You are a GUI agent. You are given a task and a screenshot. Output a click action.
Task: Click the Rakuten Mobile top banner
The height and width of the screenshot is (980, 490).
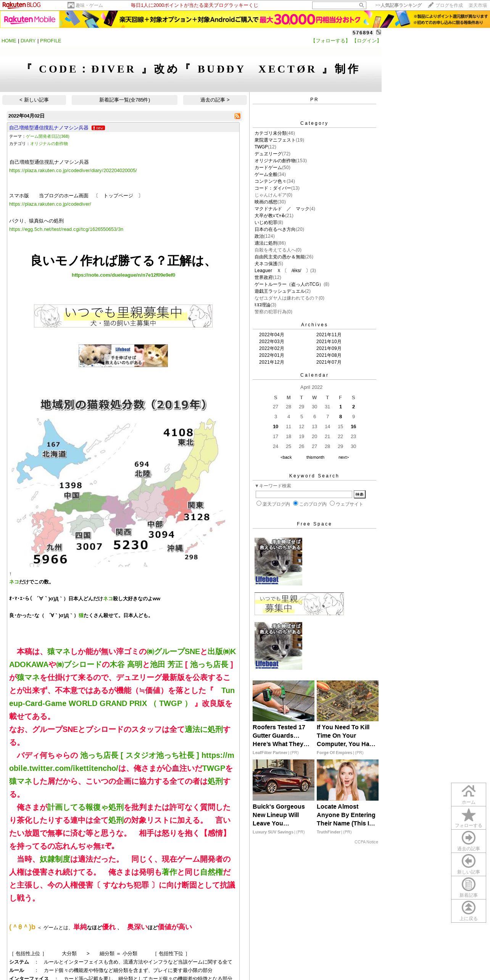tap(245, 19)
